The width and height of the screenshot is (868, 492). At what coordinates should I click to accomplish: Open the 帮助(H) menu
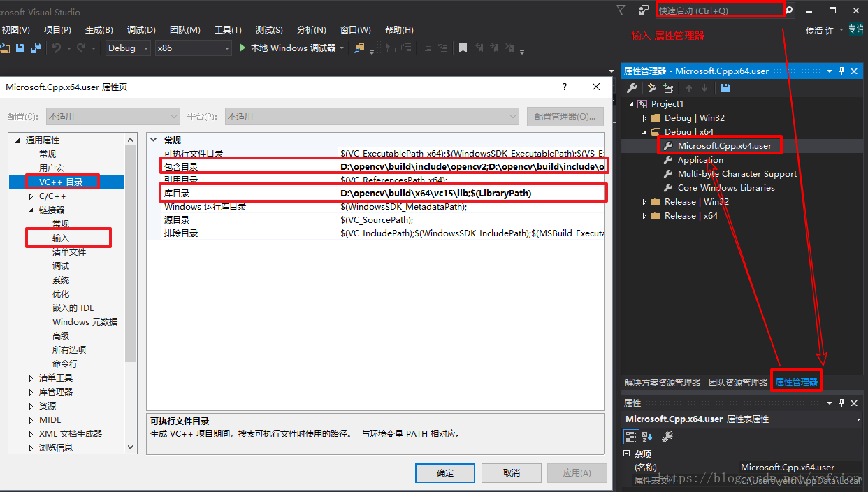tap(399, 30)
